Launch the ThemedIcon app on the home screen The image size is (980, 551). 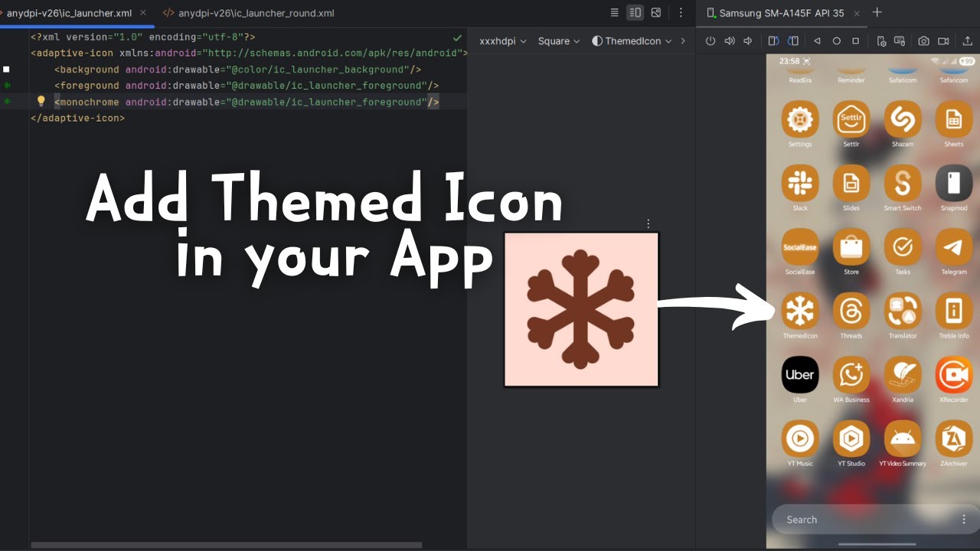(799, 311)
